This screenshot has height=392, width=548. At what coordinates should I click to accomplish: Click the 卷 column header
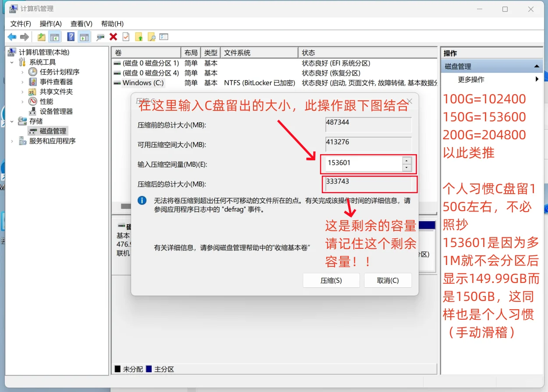[x=146, y=53]
